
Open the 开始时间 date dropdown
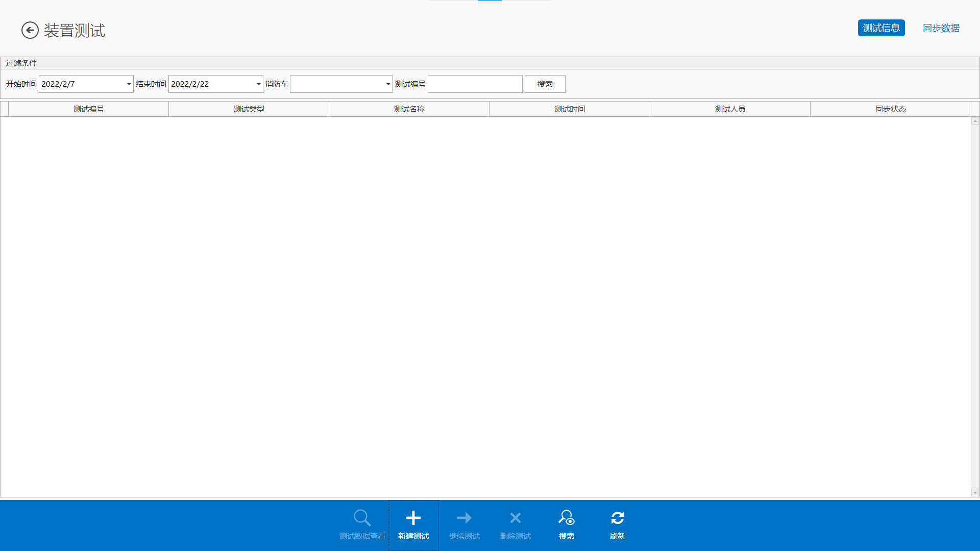[129, 84]
